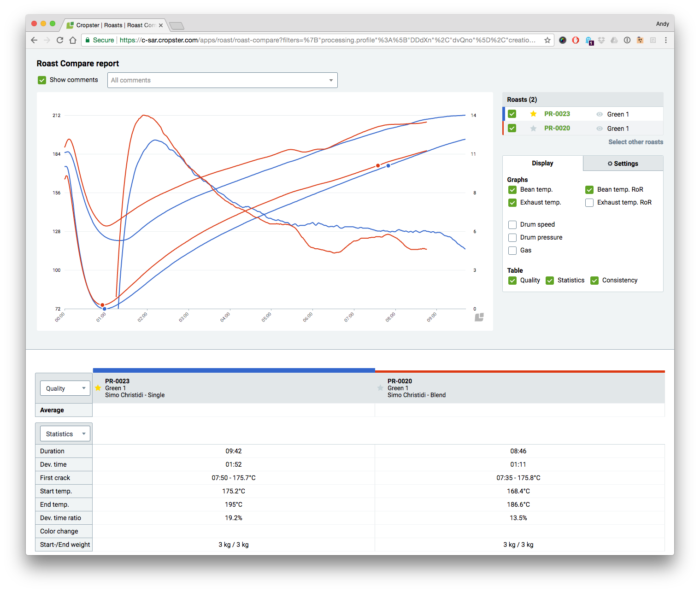Uncheck roast PR-0023 checkbox
This screenshot has height=592, width=700.
[x=512, y=114]
